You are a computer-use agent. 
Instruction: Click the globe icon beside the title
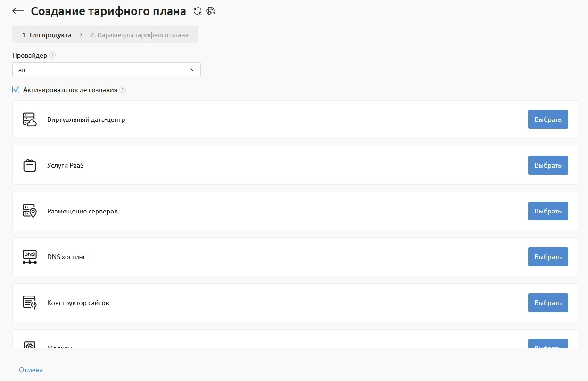[x=211, y=11]
